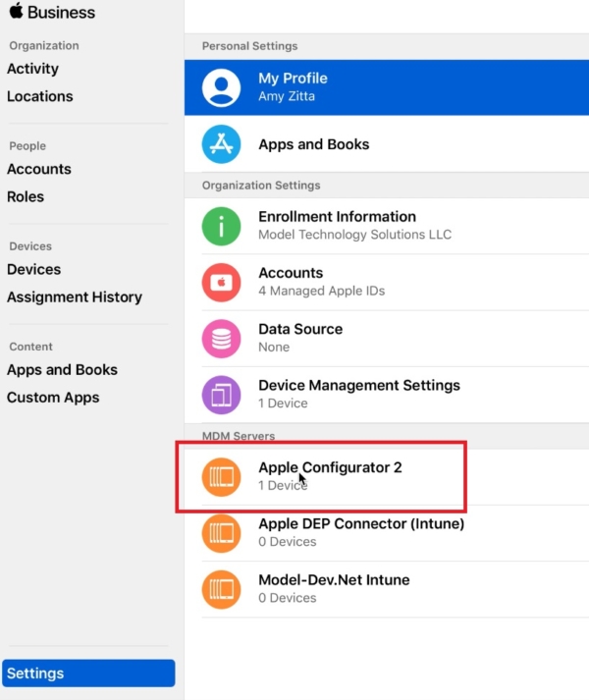Select Model-Dev.Net Intune server name

point(334,580)
